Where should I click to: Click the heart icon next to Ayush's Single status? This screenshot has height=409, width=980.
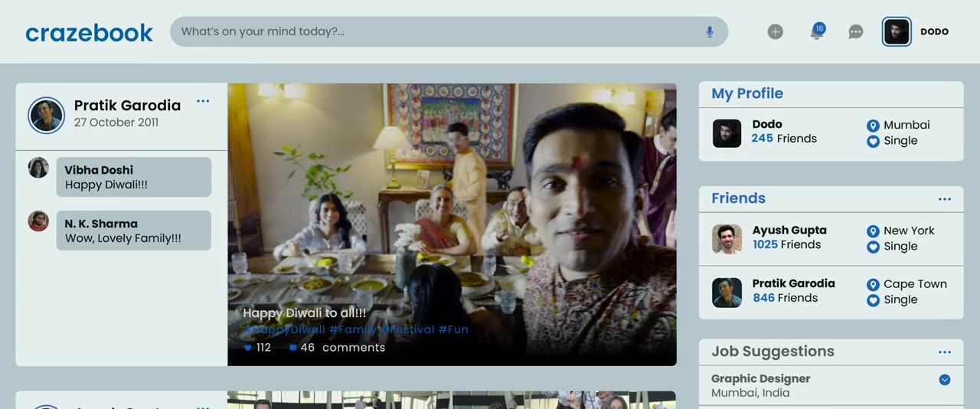point(873,247)
